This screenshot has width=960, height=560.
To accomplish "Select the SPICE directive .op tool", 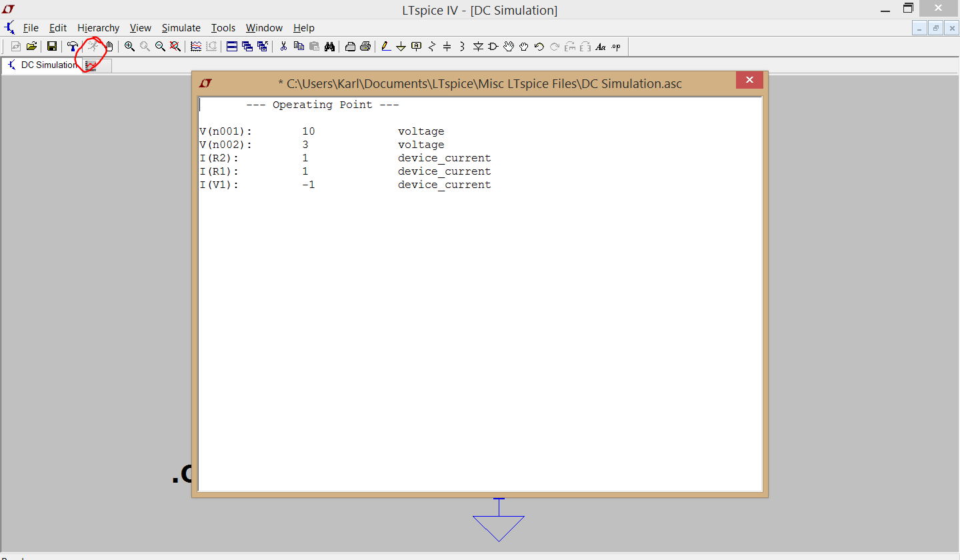I will point(616,46).
